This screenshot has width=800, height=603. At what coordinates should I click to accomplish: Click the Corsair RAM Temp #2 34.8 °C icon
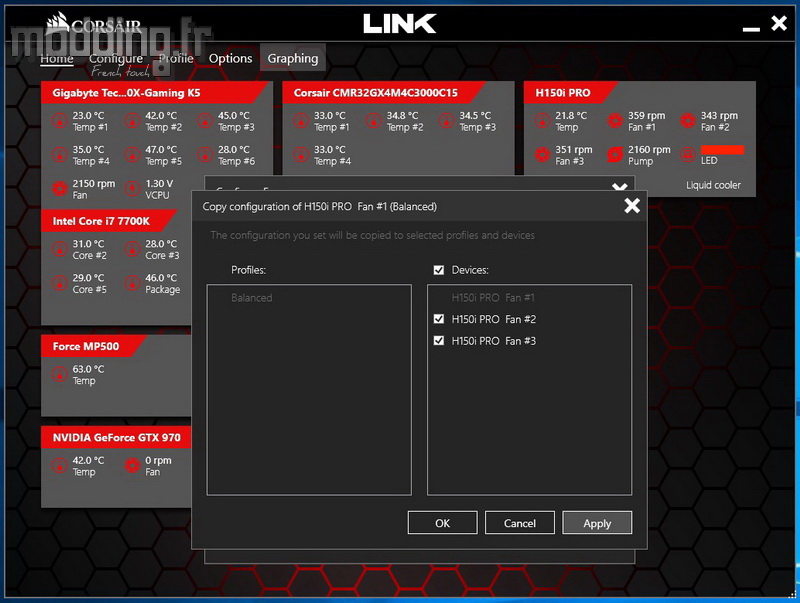pos(374,121)
